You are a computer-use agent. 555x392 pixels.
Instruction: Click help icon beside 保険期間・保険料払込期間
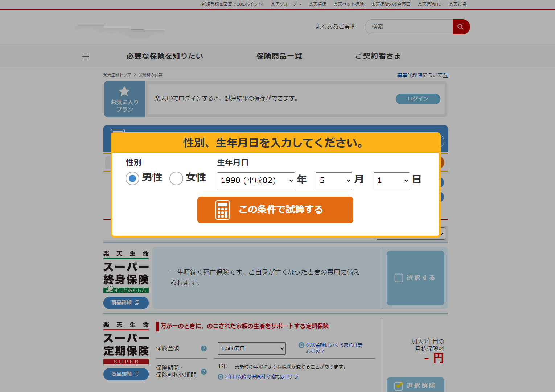[204, 372]
